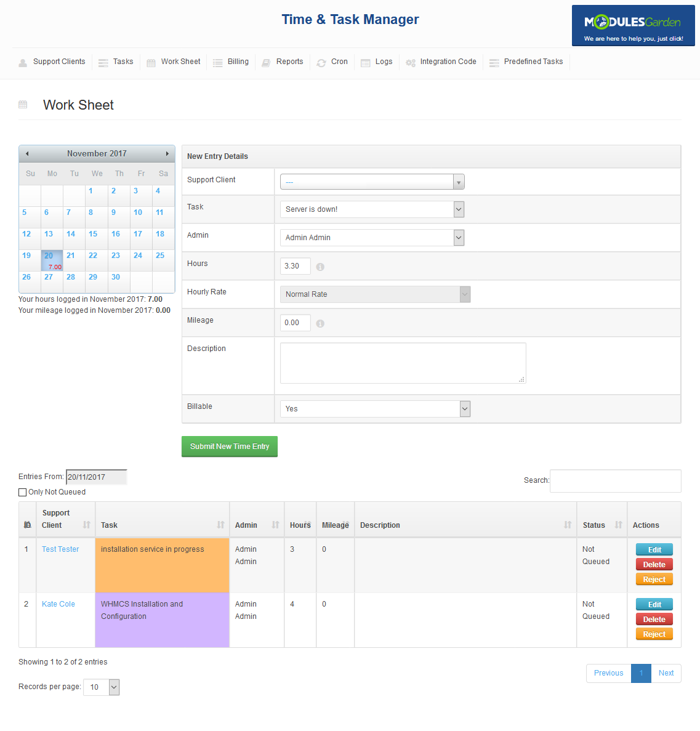Open the Kate Cole client link
Image resolution: width=700 pixels, height=731 pixels.
(58, 604)
